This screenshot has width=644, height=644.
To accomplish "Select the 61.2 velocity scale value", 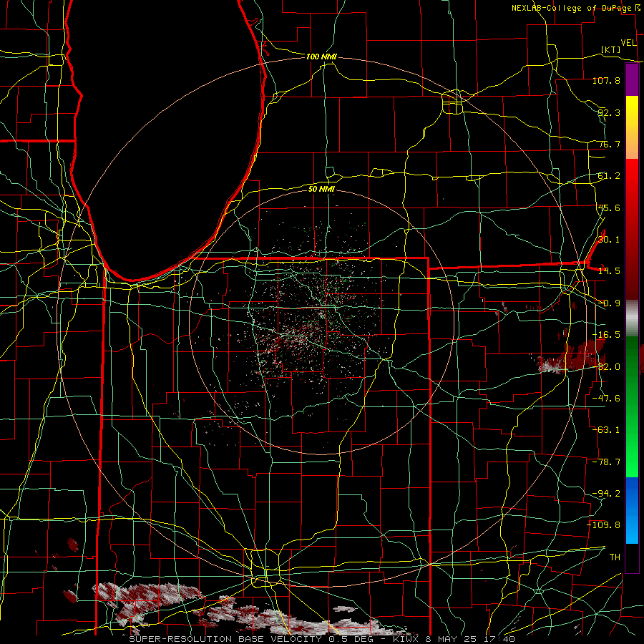I will [609, 176].
